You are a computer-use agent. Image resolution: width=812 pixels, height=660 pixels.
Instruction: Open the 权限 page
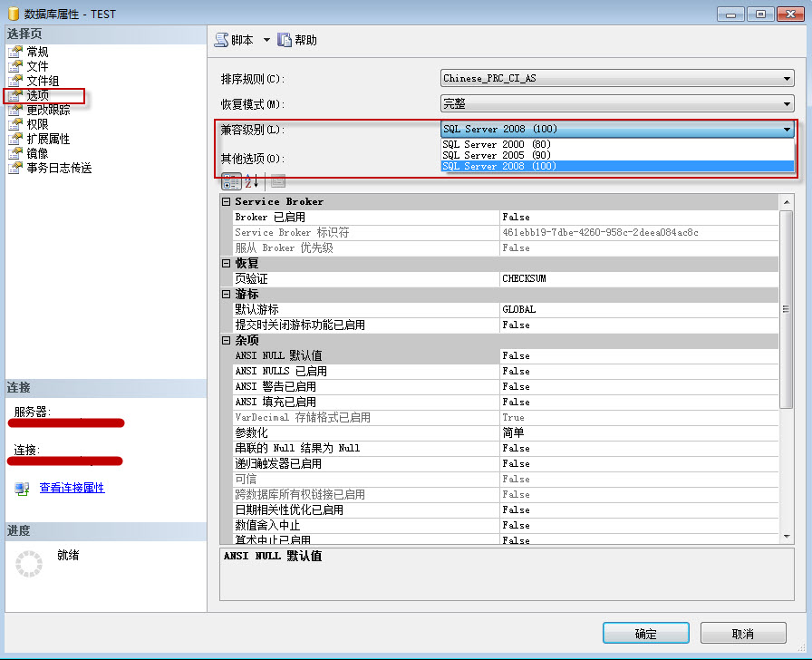click(x=38, y=124)
